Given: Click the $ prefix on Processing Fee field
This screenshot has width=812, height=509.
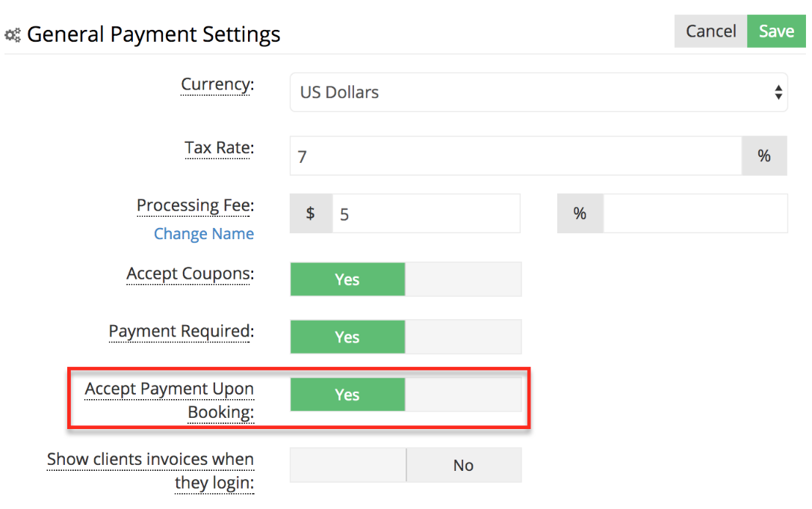Looking at the screenshot, I should [x=311, y=213].
